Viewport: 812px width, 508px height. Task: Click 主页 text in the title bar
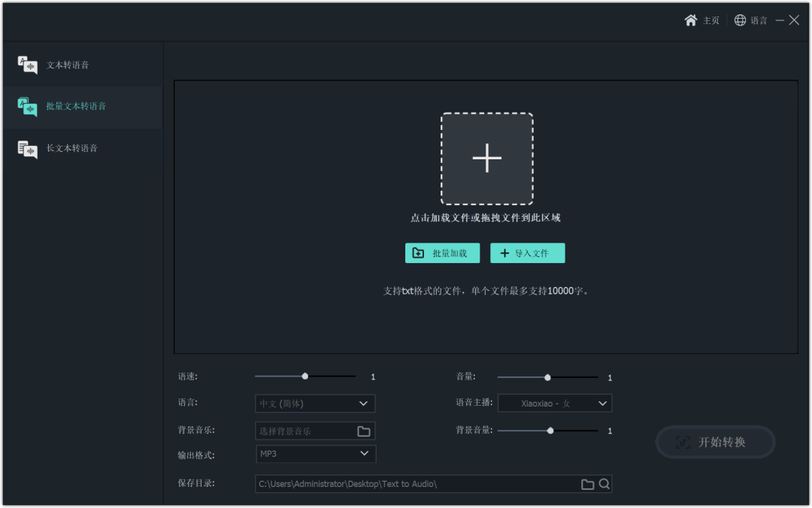(x=711, y=21)
